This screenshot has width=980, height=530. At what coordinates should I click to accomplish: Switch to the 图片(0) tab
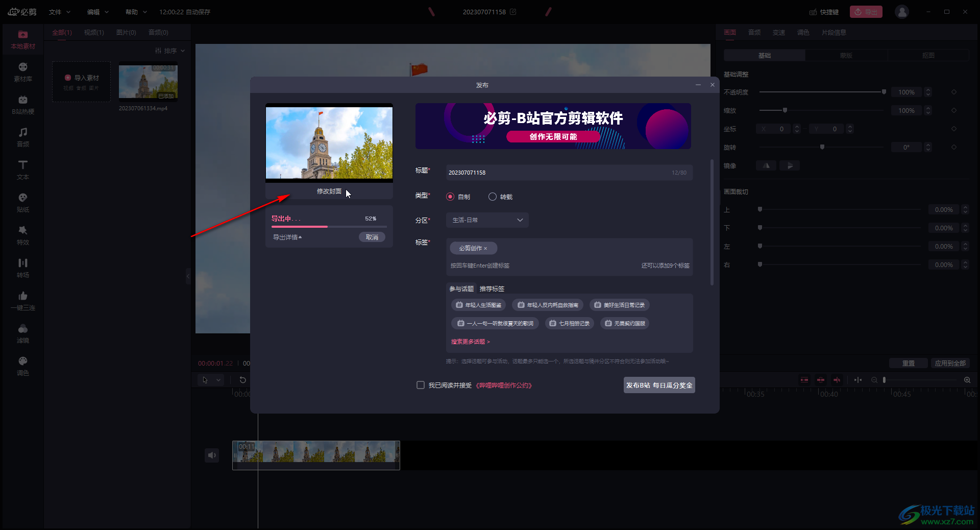[126, 32]
